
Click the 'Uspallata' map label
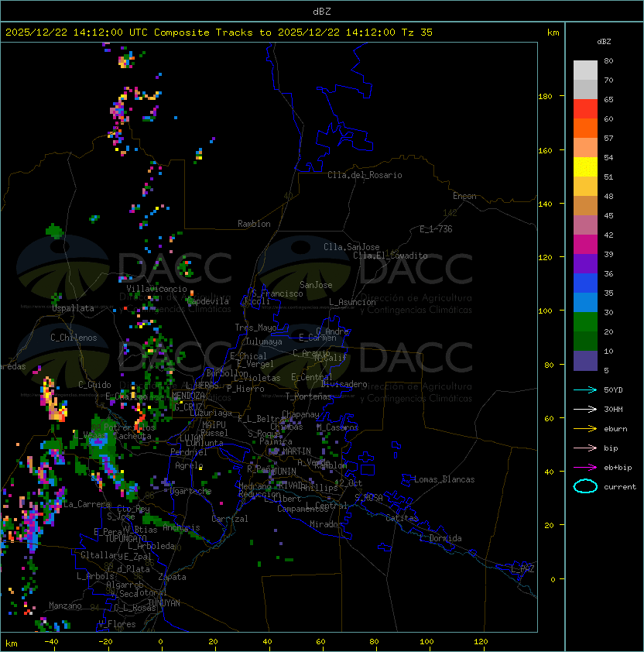(x=73, y=308)
